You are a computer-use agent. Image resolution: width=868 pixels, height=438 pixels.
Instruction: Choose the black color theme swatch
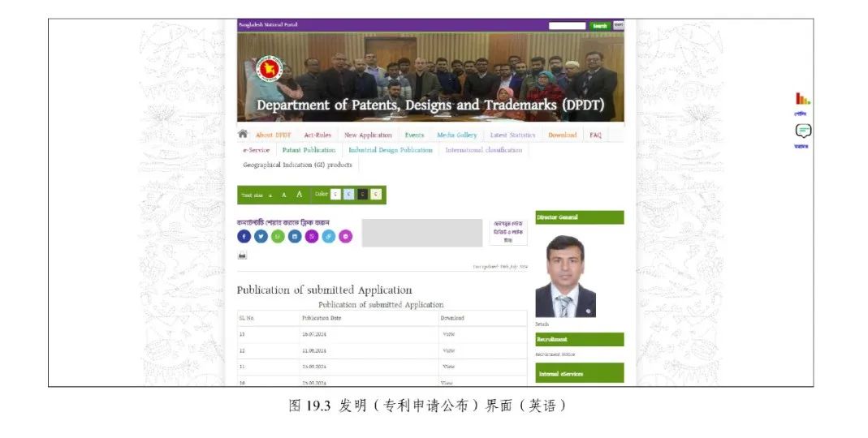(x=362, y=195)
